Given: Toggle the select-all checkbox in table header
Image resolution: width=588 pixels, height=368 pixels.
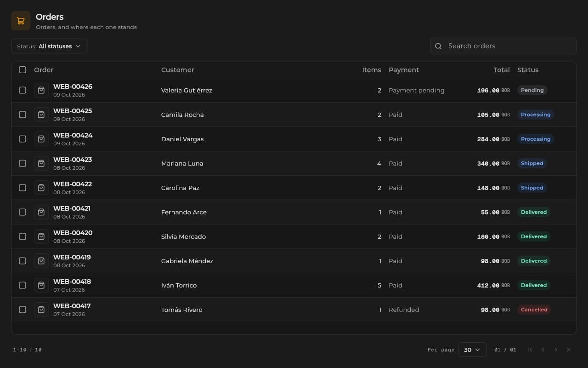Looking at the screenshot, I should click(x=23, y=70).
